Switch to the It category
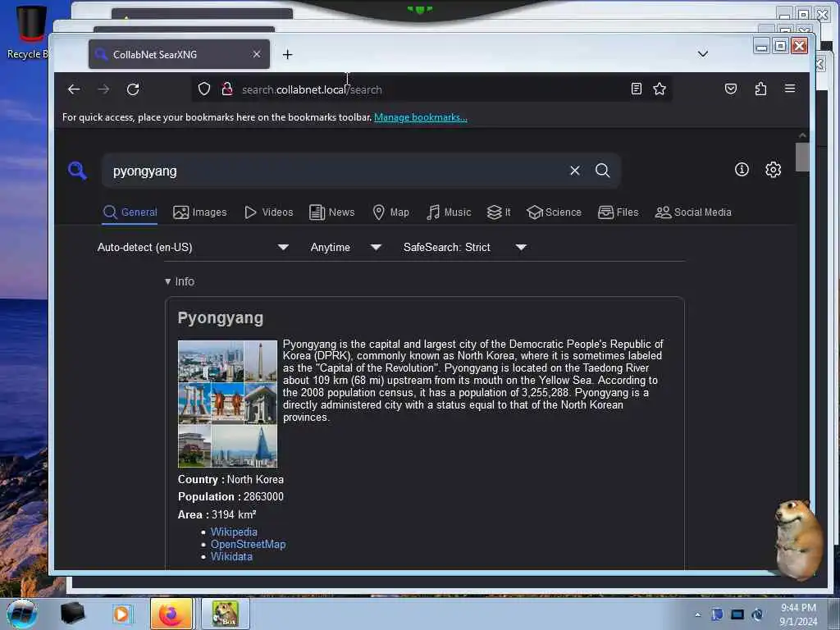This screenshot has width=840, height=630. click(498, 212)
